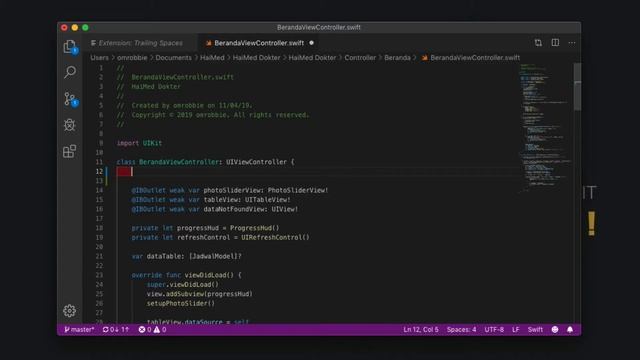Click the Documents breadcrumb
640x360 pixels.
173,58
